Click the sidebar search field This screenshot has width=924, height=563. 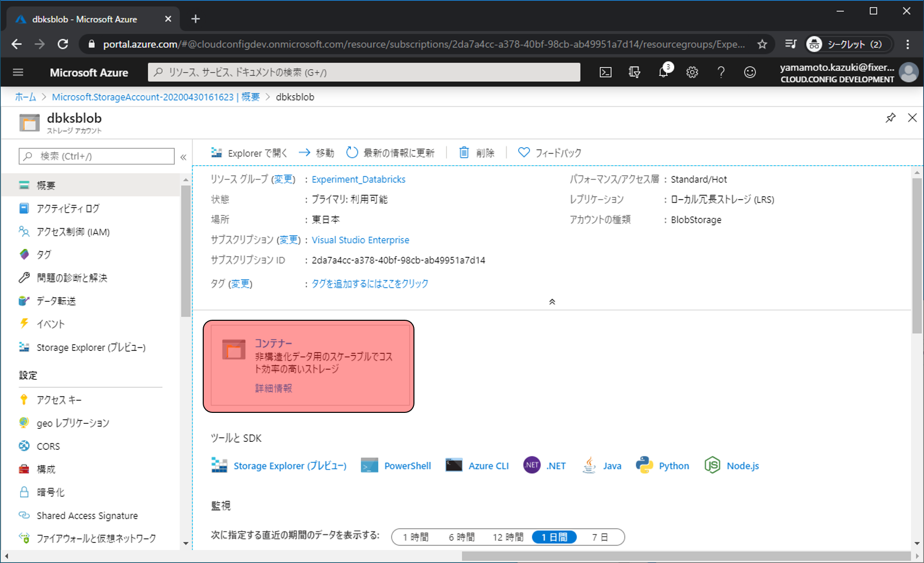[97, 156]
